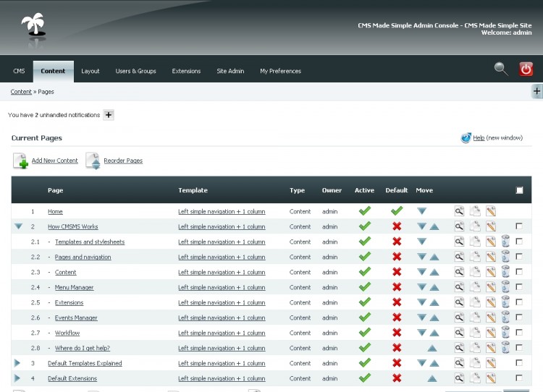Check the box for How CMSMS Works row

tap(519, 226)
